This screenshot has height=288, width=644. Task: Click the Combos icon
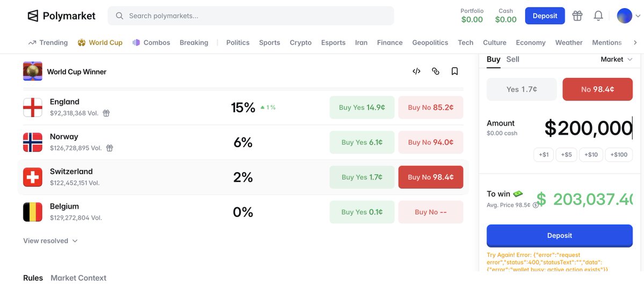(136, 42)
